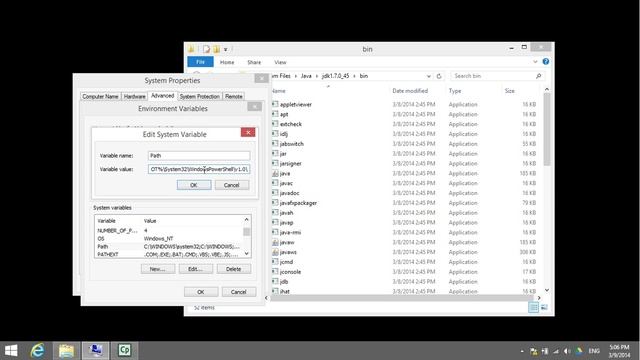Click Cancel in Edit System Variable
The image size is (640, 360).
pyautogui.click(x=231, y=185)
